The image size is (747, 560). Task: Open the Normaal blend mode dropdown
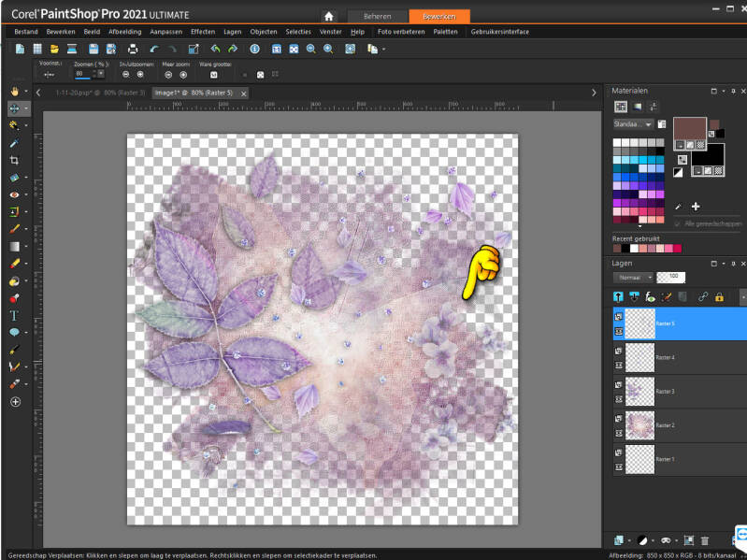point(632,278)
